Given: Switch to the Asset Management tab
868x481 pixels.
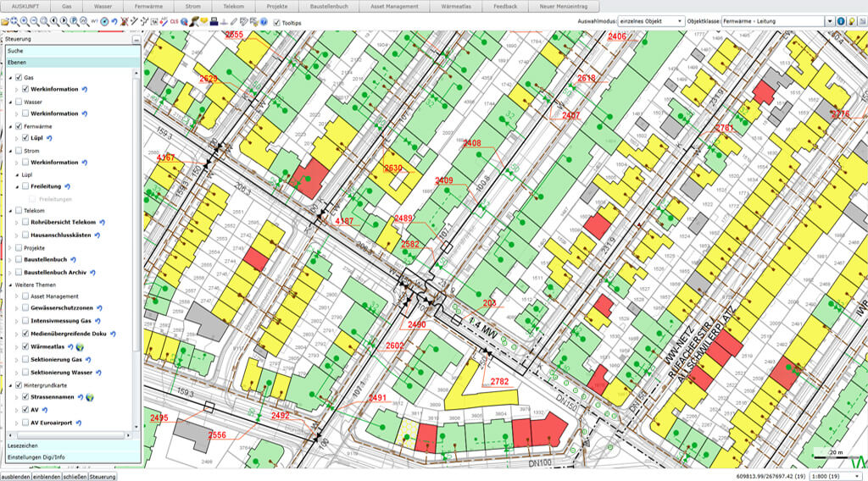Looking at the screenshot, I should [x=394, y=6].
